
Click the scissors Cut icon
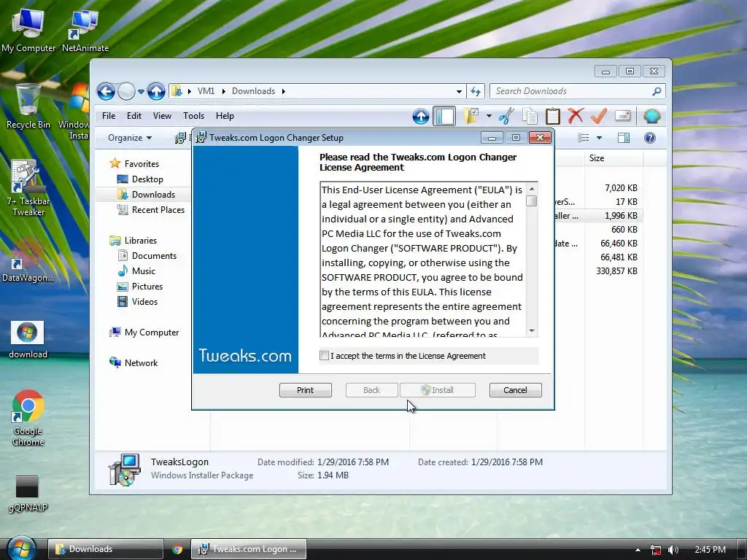click(506, 116)
